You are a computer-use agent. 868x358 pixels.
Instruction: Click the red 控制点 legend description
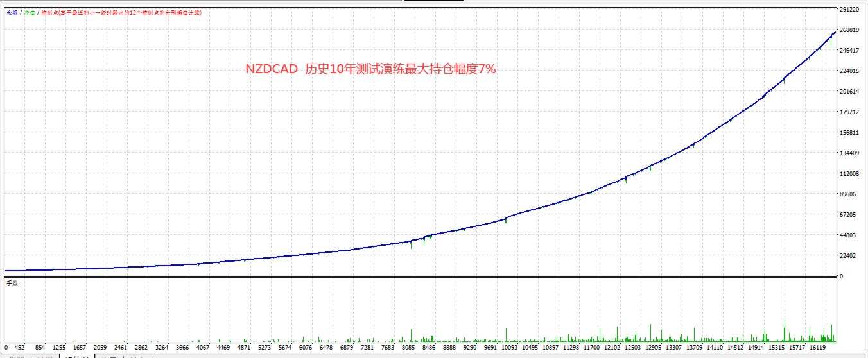121,13
